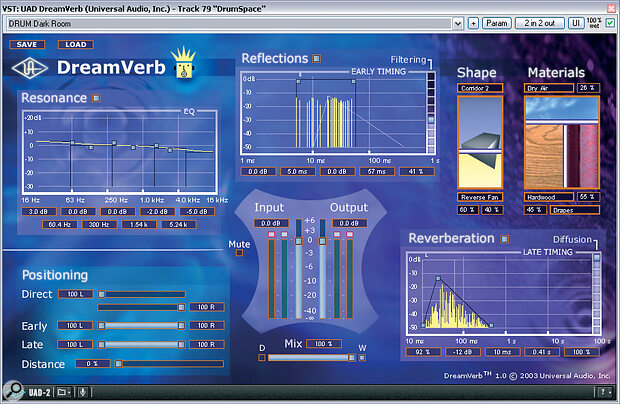Enable the Mute checkbox
Viewport: 620px width, 404px height.
point(239,253)
